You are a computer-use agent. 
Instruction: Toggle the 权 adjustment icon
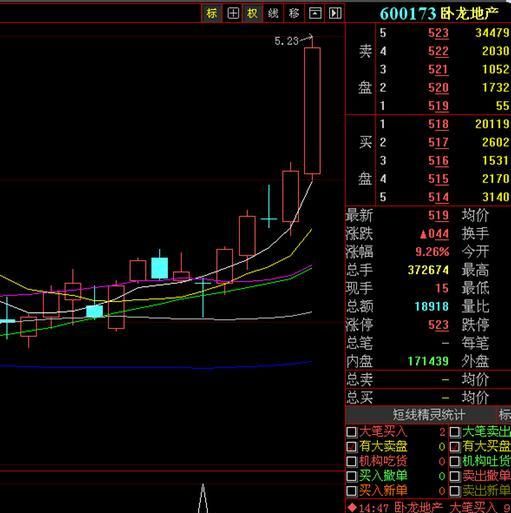pos(252,13)
